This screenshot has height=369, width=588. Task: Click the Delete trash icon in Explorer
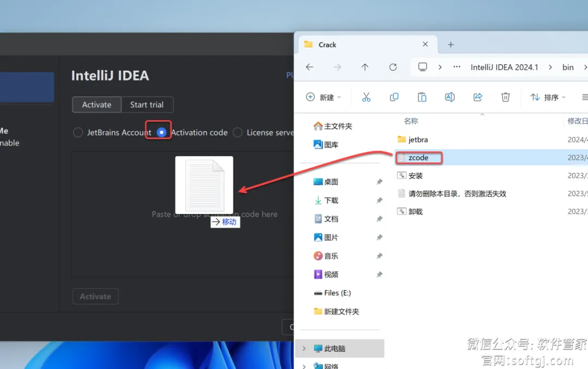tap(505, 97)
